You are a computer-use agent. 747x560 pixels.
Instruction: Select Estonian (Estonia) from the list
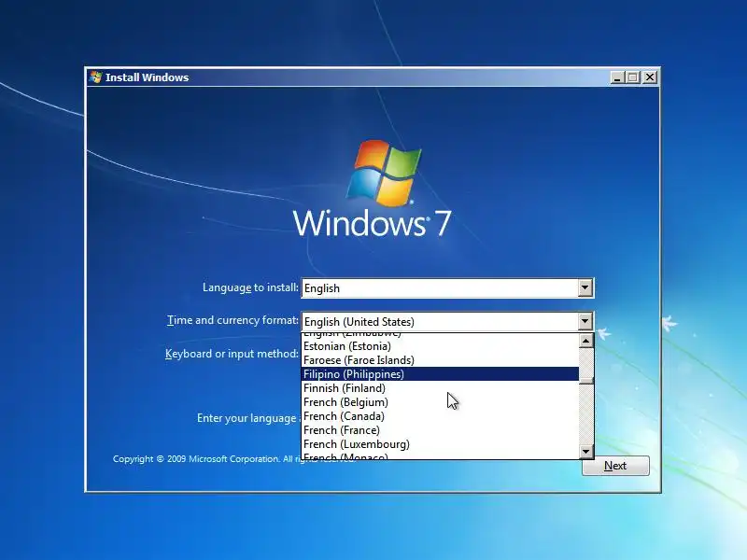[x=440, y=346]
